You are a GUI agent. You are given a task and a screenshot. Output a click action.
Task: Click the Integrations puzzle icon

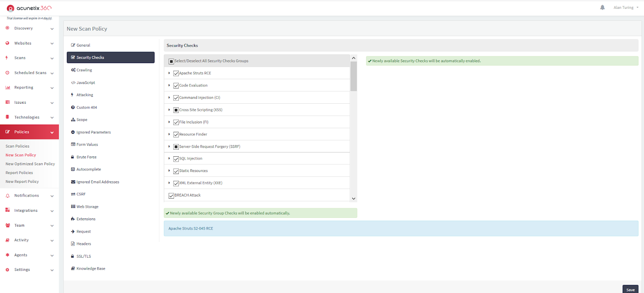[x=8, y=210]
